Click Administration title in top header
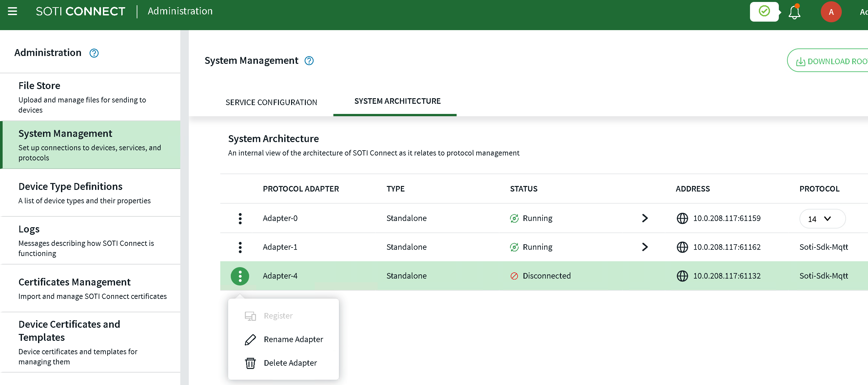 point(180,11)
